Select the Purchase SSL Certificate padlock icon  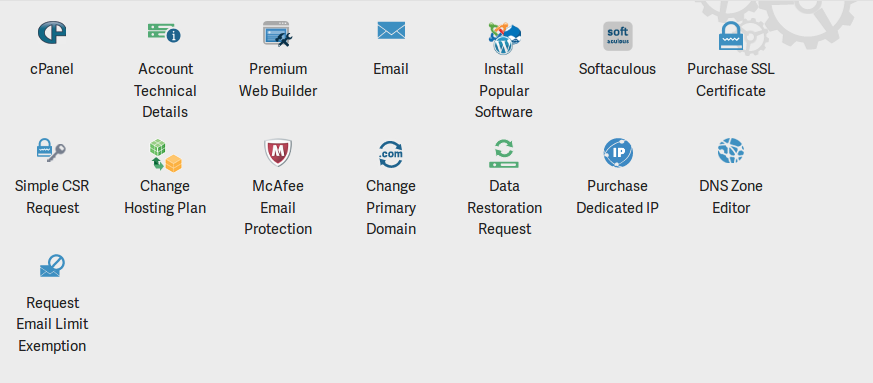pos(730,36)
